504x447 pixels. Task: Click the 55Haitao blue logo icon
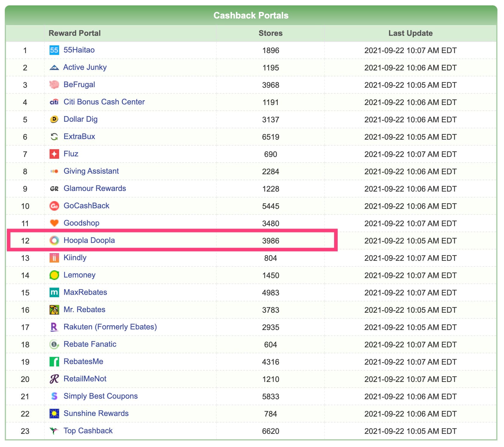pos(54,50)
